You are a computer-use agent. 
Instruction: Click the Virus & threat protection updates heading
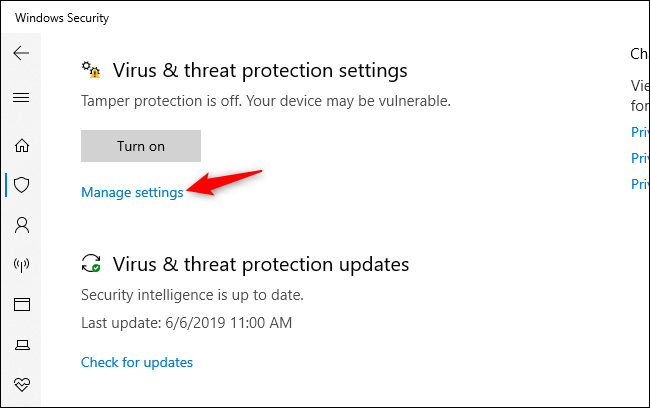[261, 265]
